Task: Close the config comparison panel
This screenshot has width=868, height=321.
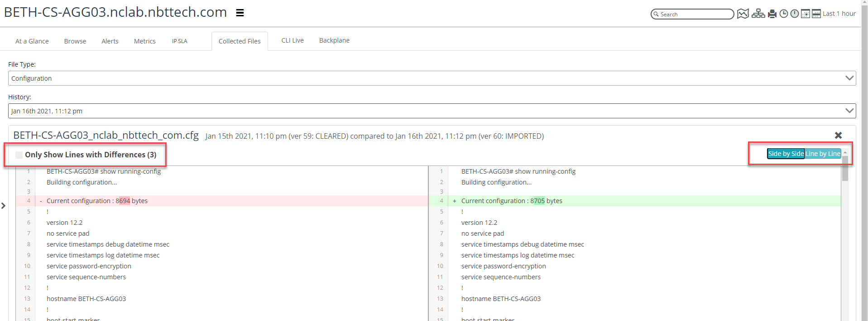Action: [x=838, y=136]
